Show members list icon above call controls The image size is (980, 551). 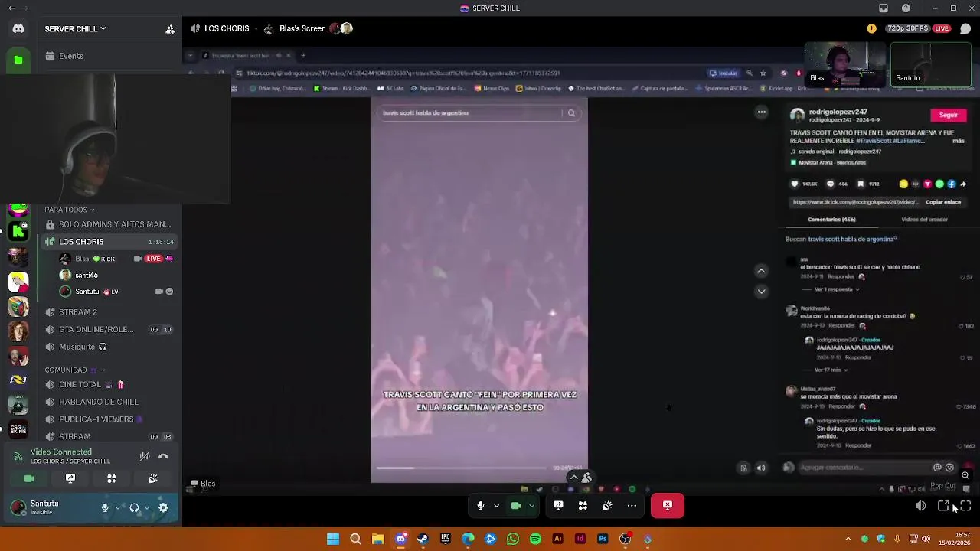click(586, 478)
